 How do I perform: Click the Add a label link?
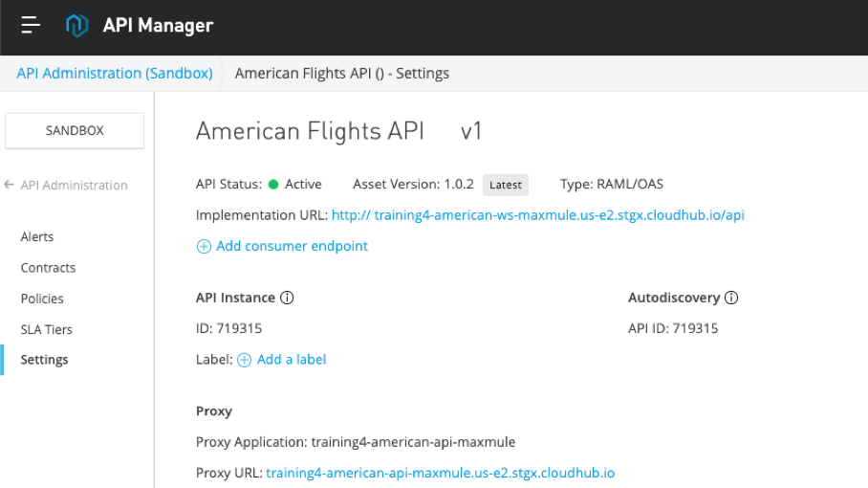(x=292, y=360)
